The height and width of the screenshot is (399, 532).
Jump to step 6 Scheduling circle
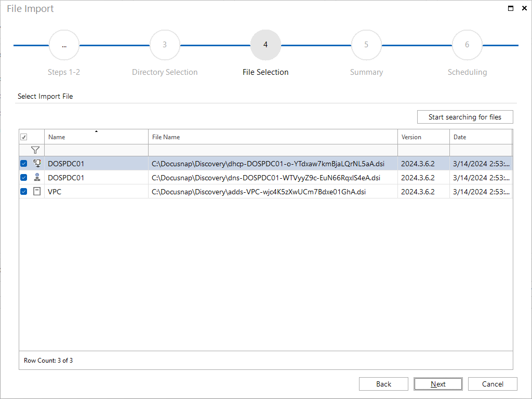click(x=467, y=45)
